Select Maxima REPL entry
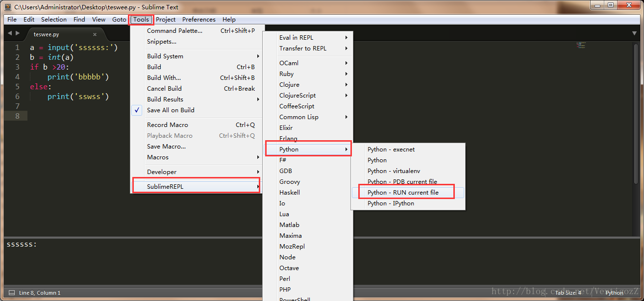 [308, 236]
